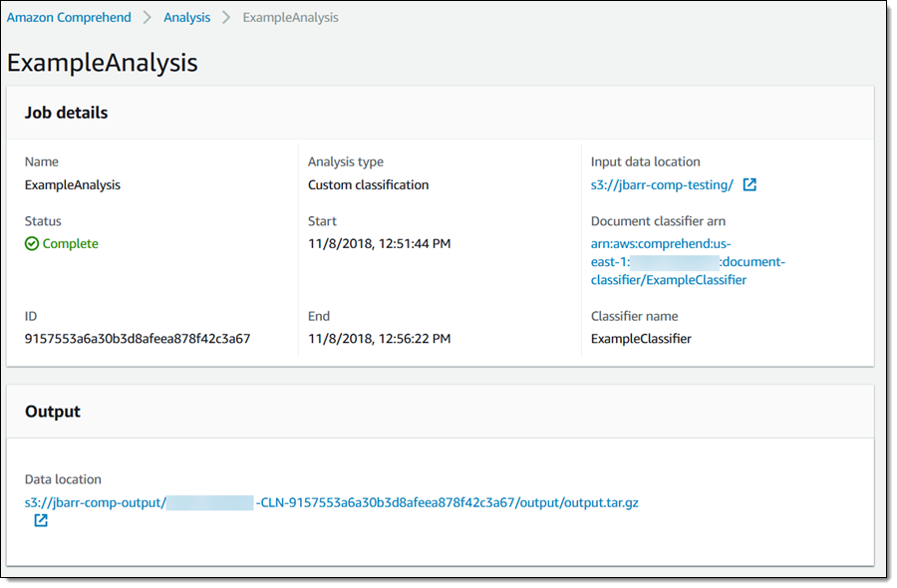
Task: Select the Complete status text
Action: [71, 243]
